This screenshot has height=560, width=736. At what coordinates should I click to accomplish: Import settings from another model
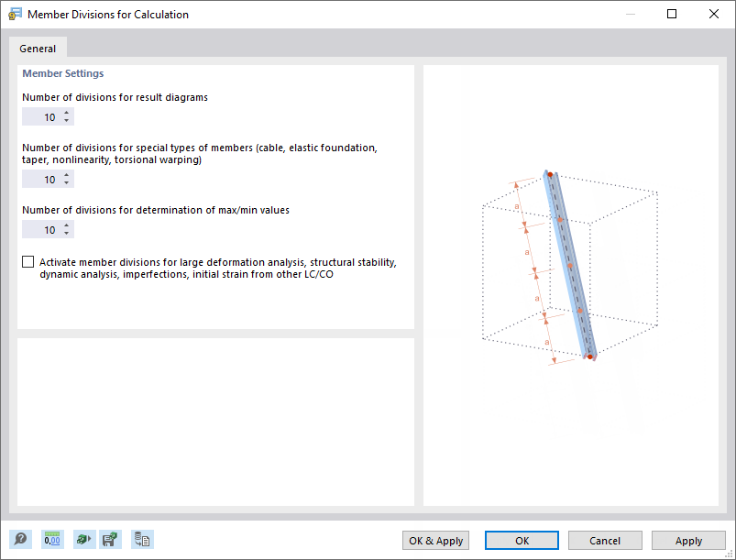coord(142,539)
